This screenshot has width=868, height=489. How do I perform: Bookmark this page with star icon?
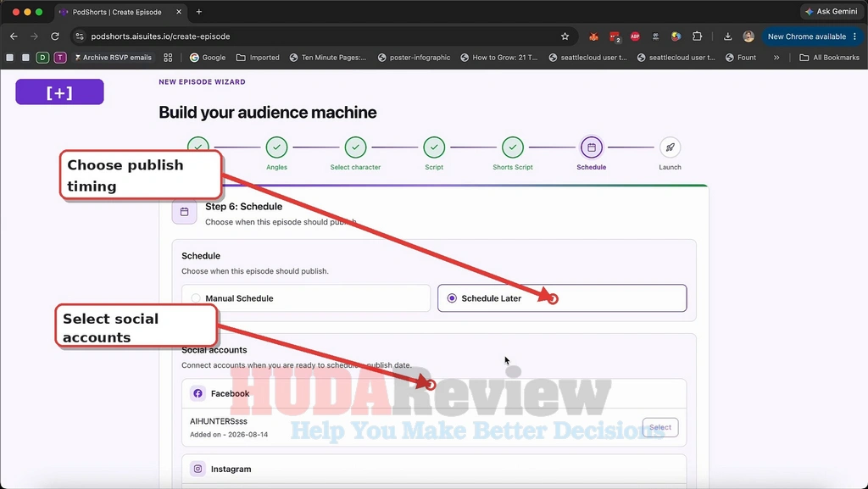pos(565,36)
